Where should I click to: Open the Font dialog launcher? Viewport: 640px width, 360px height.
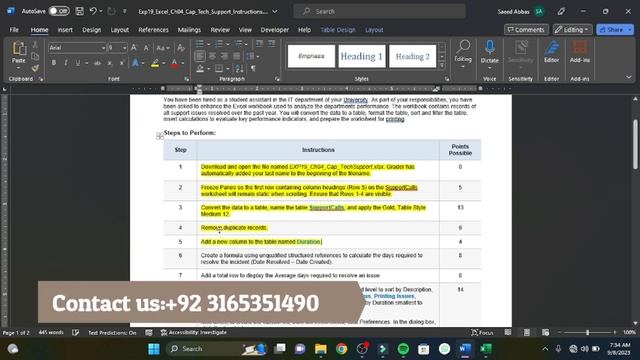point(187,79)
